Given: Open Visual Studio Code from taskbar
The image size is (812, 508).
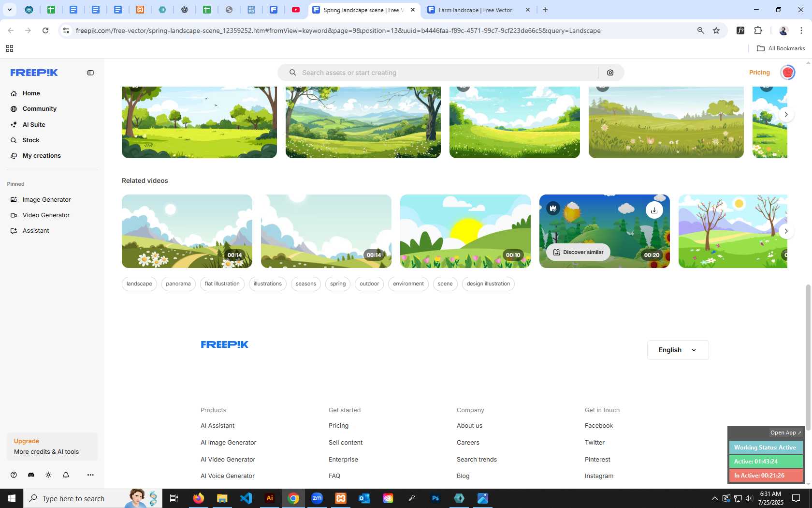Looking at the screenshot, I should [246, 498].
